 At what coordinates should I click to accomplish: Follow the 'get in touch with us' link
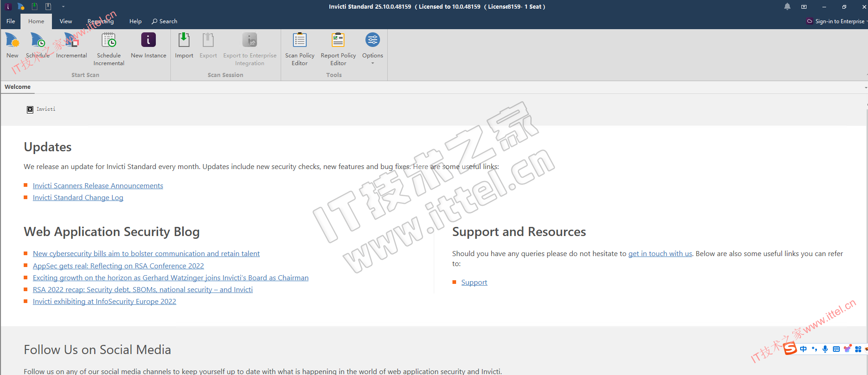click(x=660, y=254)
